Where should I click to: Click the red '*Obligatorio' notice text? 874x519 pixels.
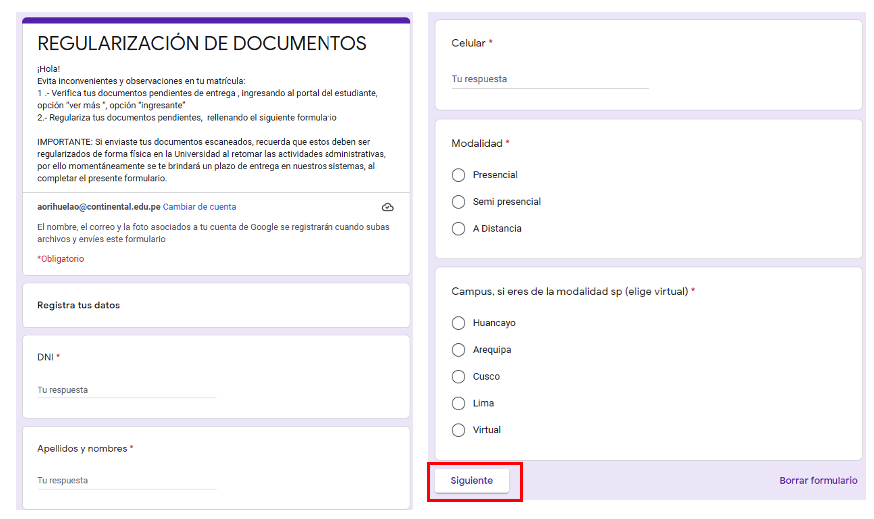pyautogui.click(x=60, y=259)
